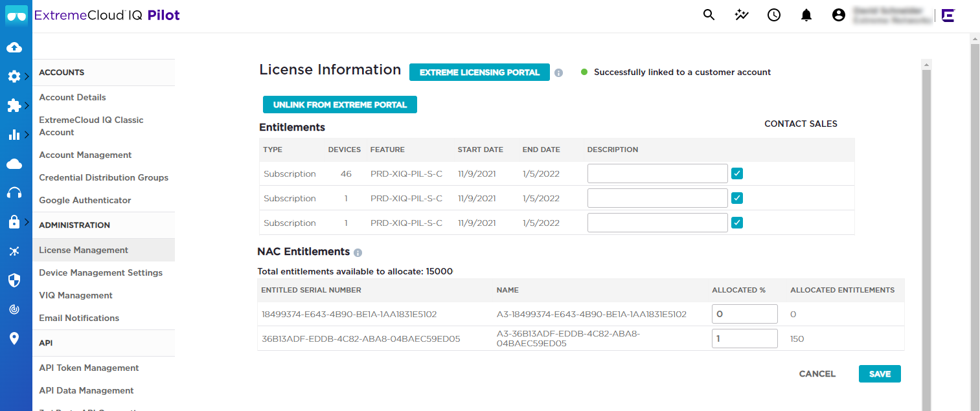
Task: Expand the gear icon submenu arrow
Action: (x=27, y=76)
